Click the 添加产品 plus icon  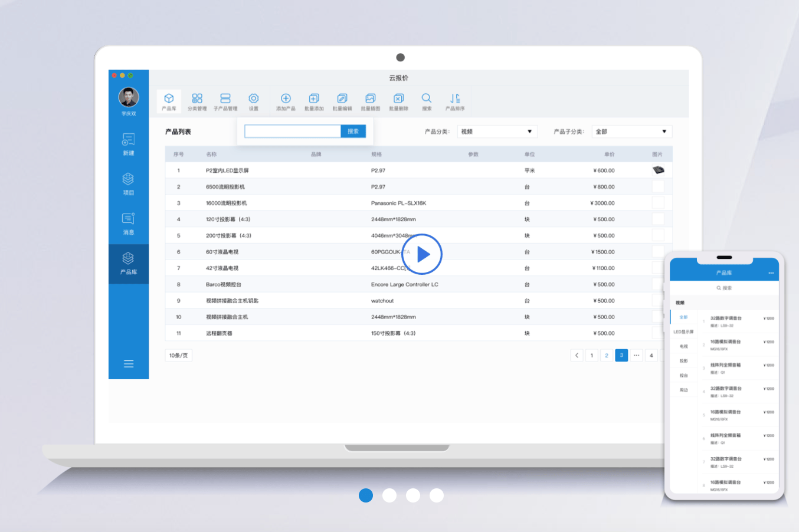tap(286, 101)
